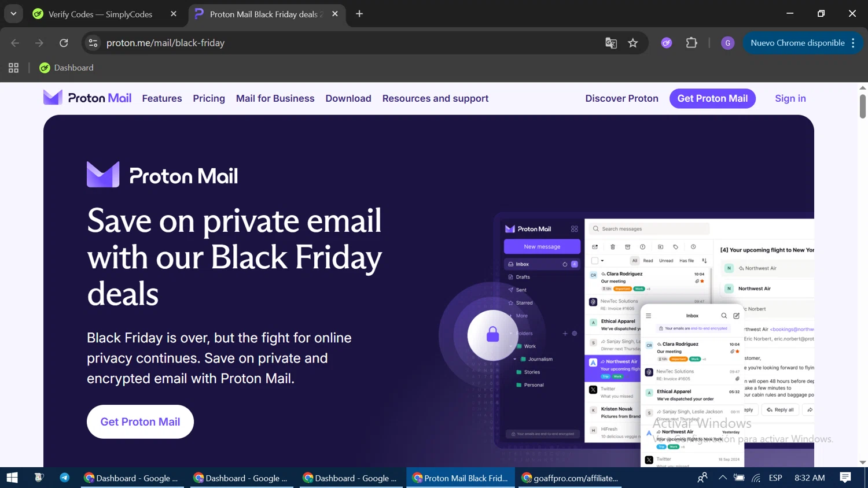The width and height of the screenshot is (868, 488).
Task: Click the purple lock icon in illustration
Action: tap(492, 334)
